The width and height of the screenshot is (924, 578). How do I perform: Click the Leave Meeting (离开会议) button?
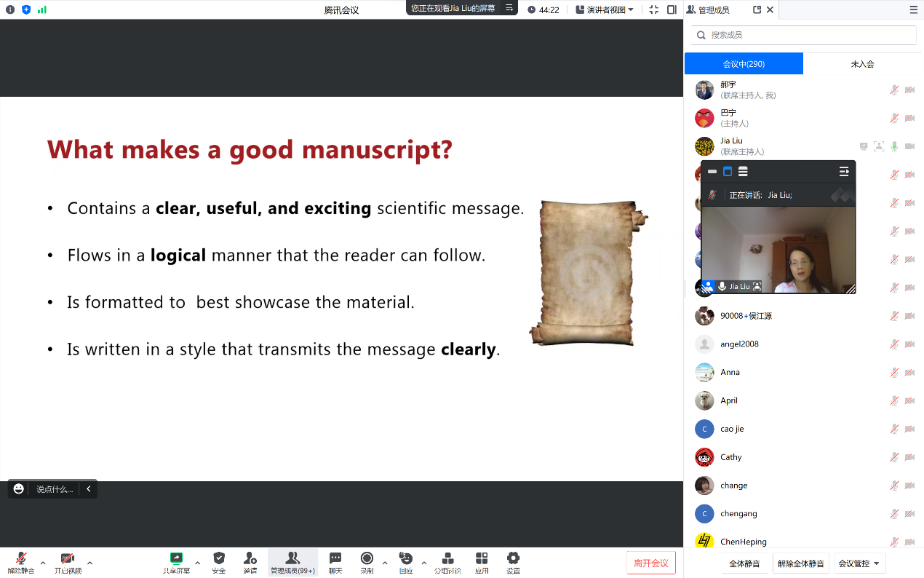coord(650,563)
